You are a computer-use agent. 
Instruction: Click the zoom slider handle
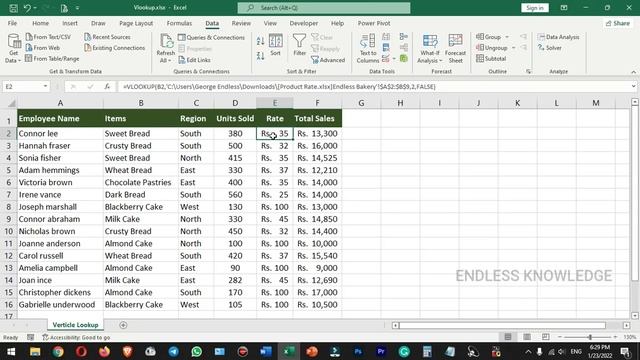(x=590, y=337)
